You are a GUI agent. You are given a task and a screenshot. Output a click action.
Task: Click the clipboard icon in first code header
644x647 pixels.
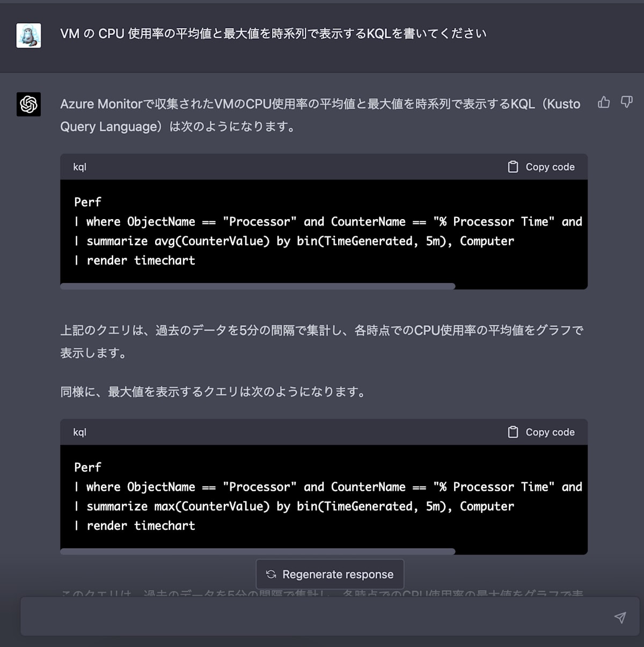click(513, 167)
